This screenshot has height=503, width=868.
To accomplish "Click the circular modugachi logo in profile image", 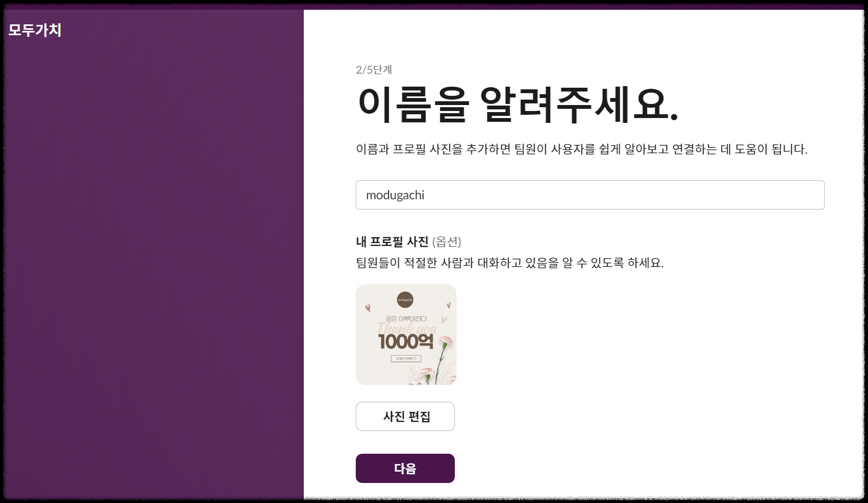I will (405, 300).
